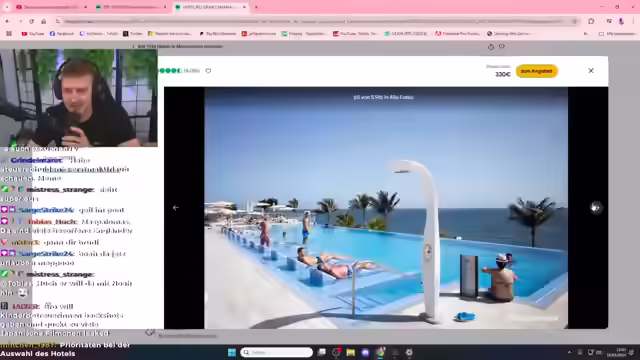Expand the system tray hidden icons chevron
The image size is (640, 360).
coord(569,352)
